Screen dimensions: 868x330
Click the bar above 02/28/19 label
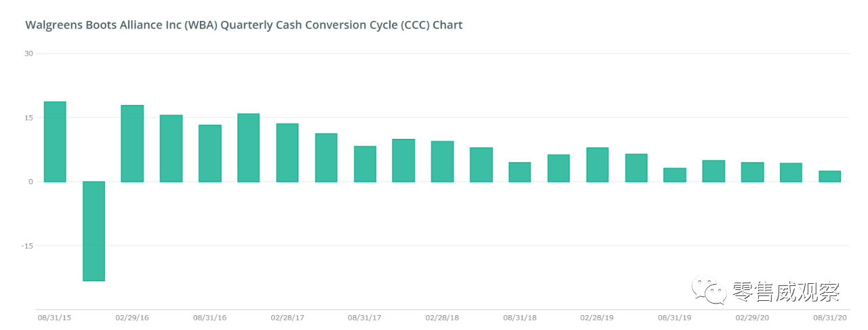point(597,165)
